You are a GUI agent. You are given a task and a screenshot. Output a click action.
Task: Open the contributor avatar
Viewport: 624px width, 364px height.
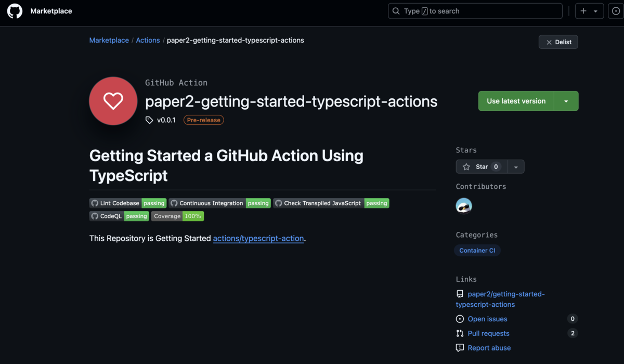pos(464,206)
